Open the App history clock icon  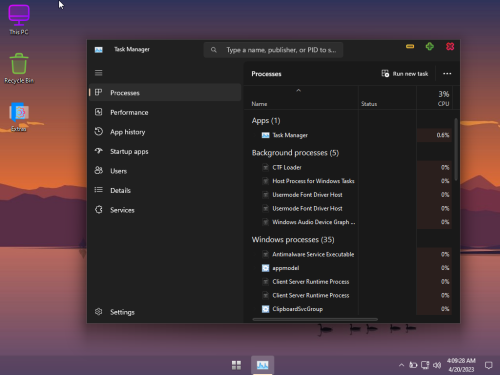click(98, 131)
